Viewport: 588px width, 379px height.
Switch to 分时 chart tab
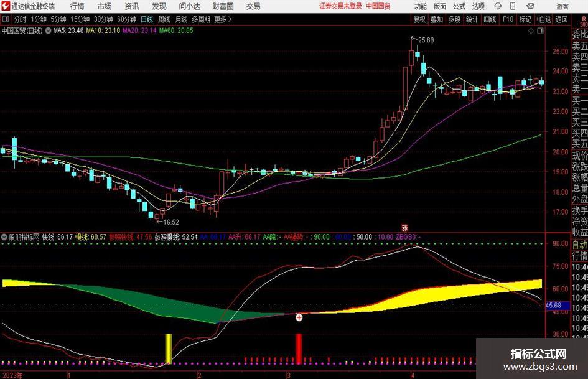pyautogui.click(x=20, y=19)
